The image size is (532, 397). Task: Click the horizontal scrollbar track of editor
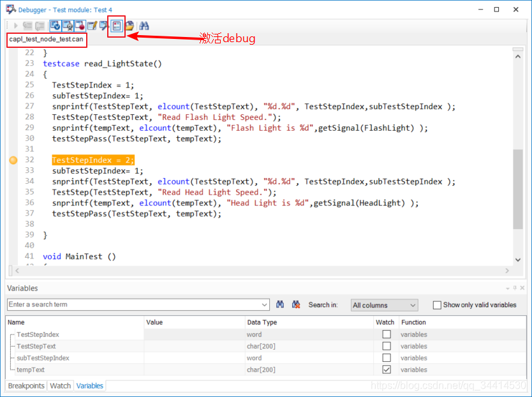coord(262,271)
